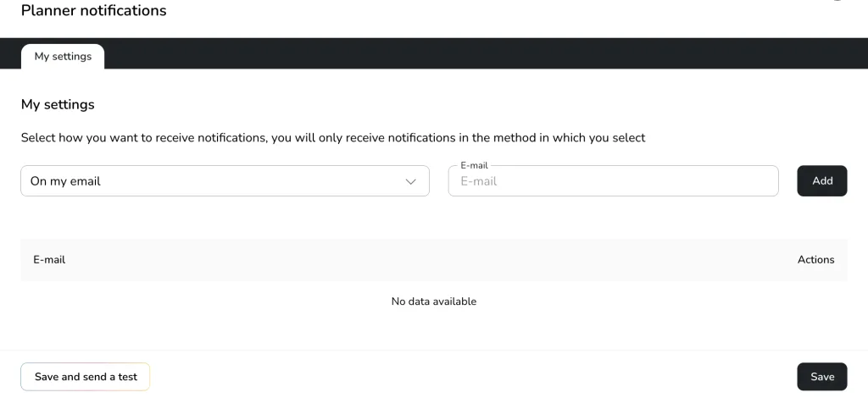Click the E-mail placeholder text in the field
This screenshot has width=868, height=398.
pyautogui.click(x=479, y=181)
